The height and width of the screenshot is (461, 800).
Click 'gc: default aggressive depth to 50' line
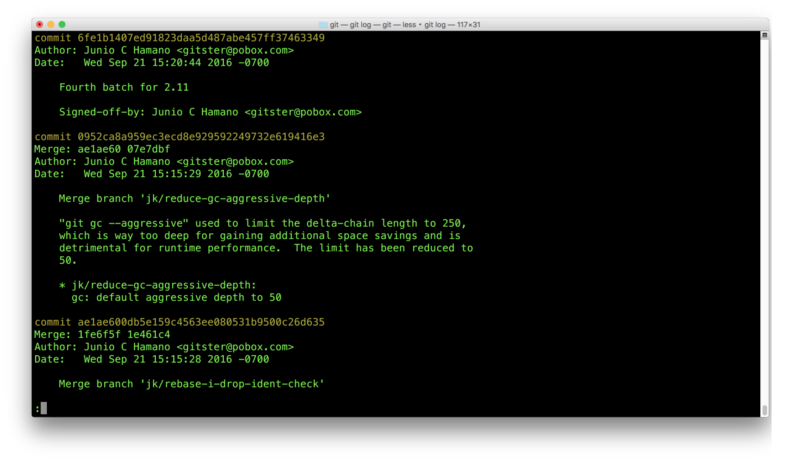176,297
